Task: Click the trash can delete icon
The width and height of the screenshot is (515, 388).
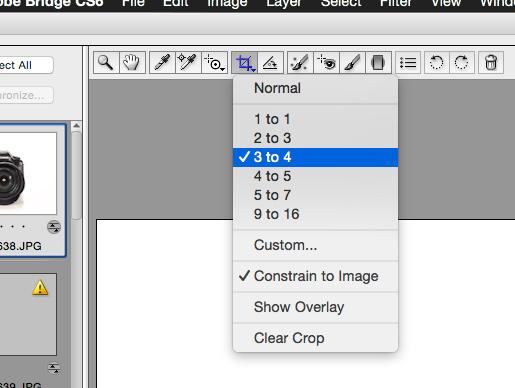Action: 491,62
